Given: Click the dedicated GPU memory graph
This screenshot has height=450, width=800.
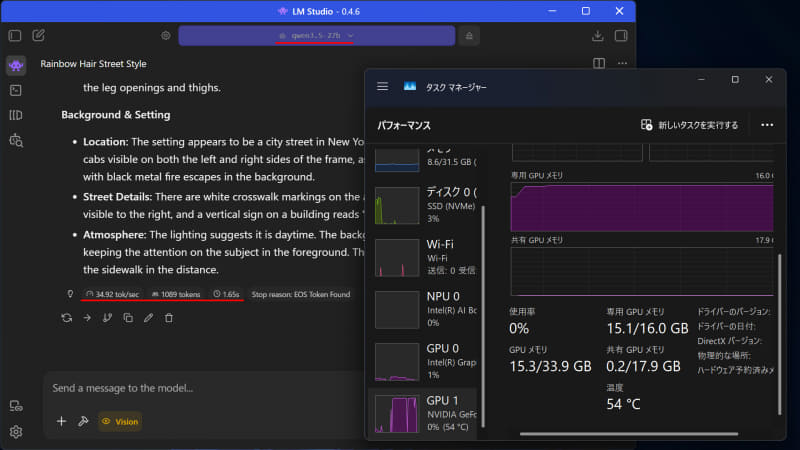Looking at the screenshot, I should coord(642,208).
